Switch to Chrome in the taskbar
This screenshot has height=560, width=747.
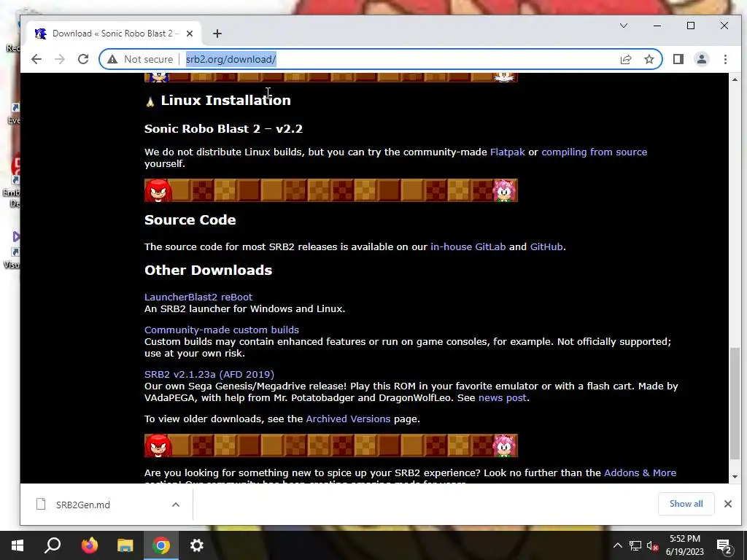[x=161, y=545]
